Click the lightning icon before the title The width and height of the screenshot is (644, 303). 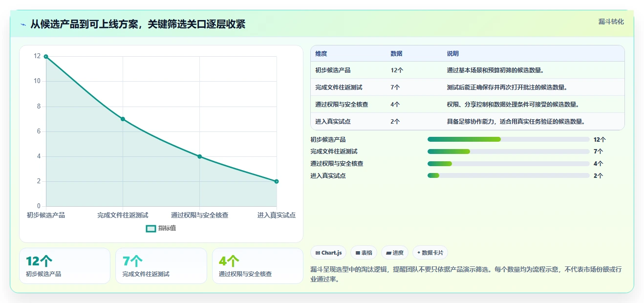[23, 24]
